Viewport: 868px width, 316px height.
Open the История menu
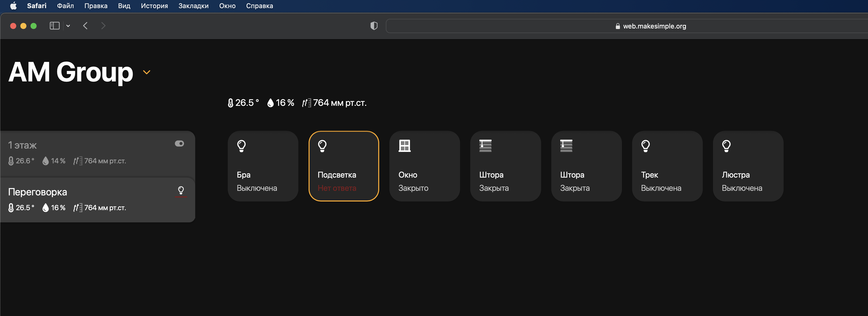point(154,6)
